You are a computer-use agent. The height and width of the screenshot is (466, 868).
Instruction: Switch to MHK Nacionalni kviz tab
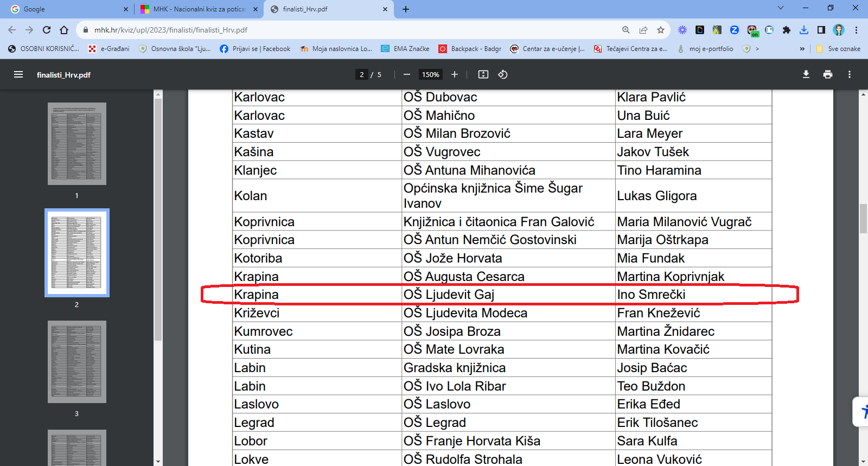[199, 9]
